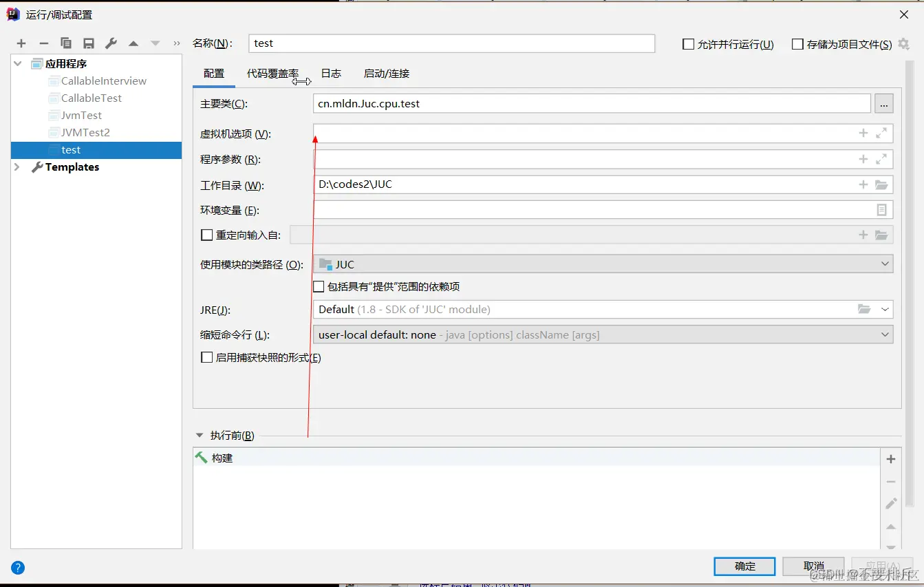This screenshot has width=924, height=587.
Task: Click the Cancel button
Action: [x=813, y=566]
